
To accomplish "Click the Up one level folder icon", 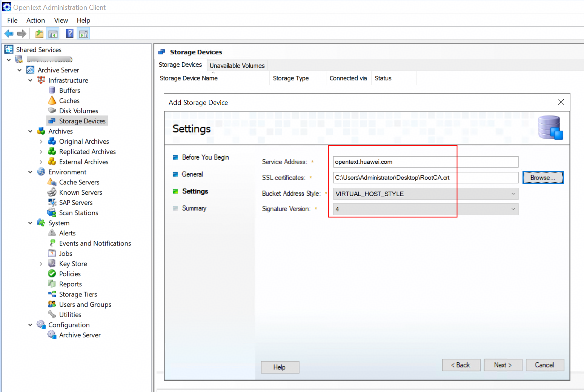I will [x=39, y=34].
